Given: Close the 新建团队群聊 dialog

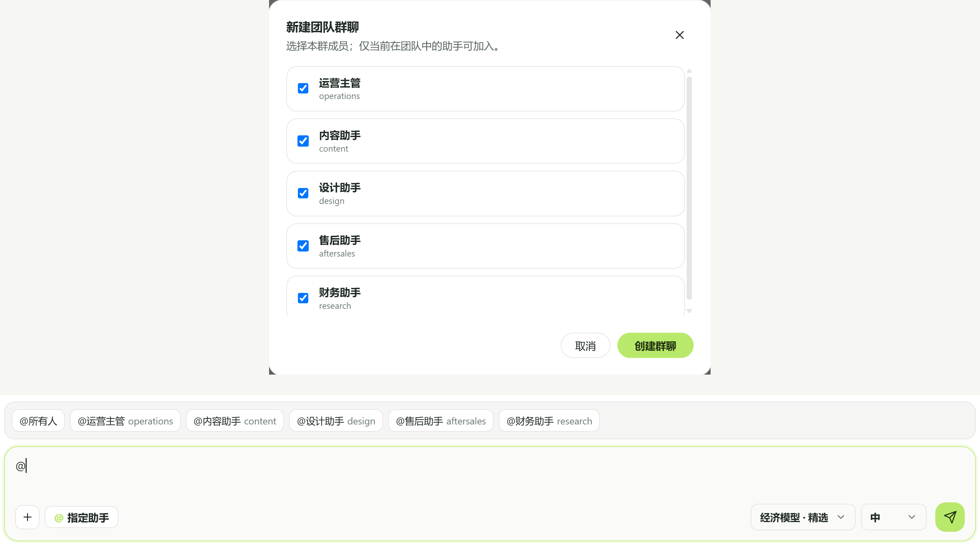Looking at the screenshot, I should [x=679, y=35].
